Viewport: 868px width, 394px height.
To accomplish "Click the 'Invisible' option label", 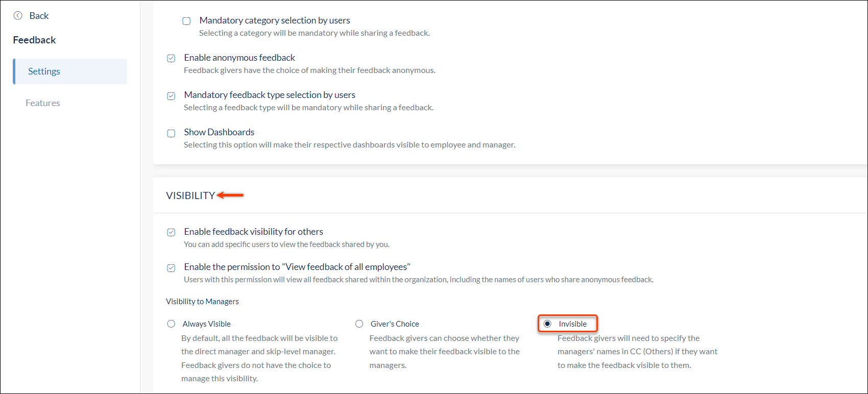I will (573, 324).
